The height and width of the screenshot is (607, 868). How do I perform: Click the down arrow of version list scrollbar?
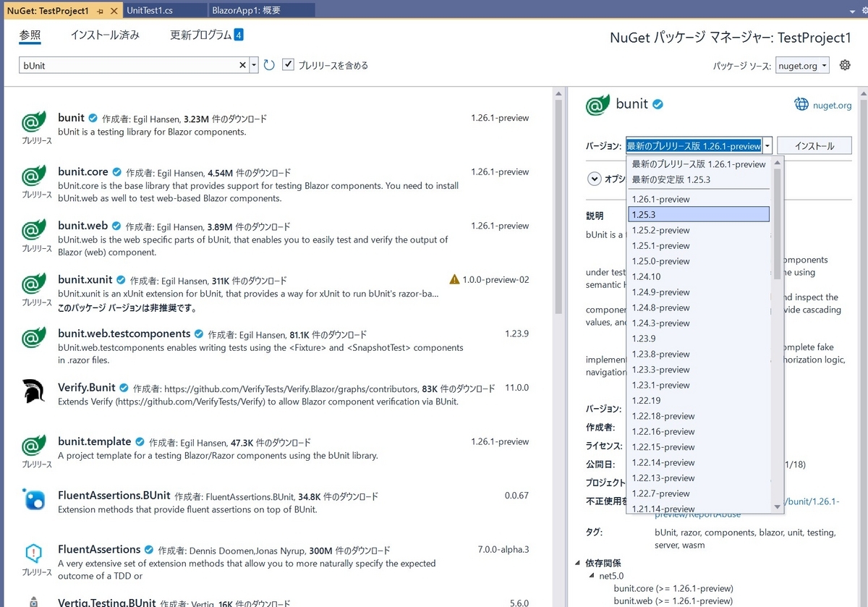(x=778, y=506)
